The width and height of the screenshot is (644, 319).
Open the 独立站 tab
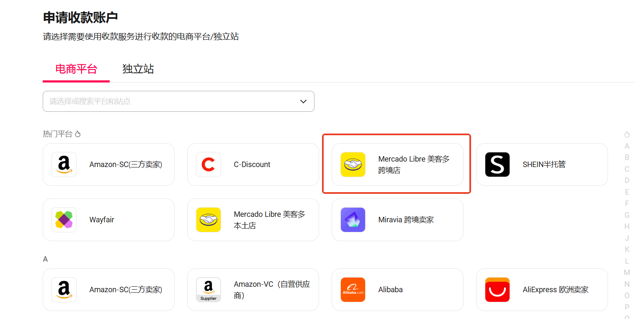tap(138, 69)
